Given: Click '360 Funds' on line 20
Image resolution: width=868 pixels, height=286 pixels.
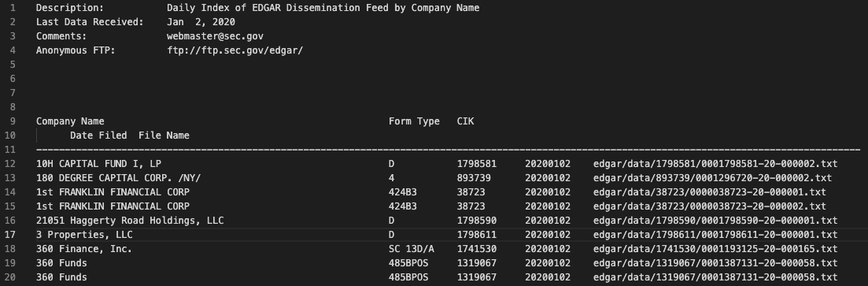Looking at the screenshot, I should pos(61,277).
